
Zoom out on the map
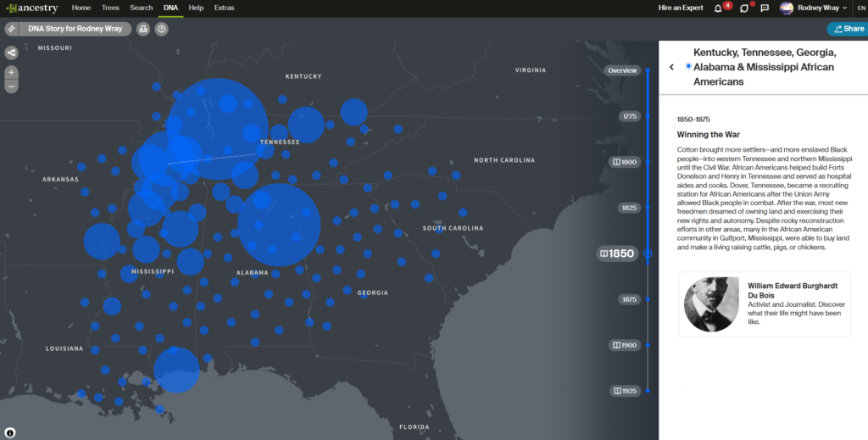(x=12, y=86)
